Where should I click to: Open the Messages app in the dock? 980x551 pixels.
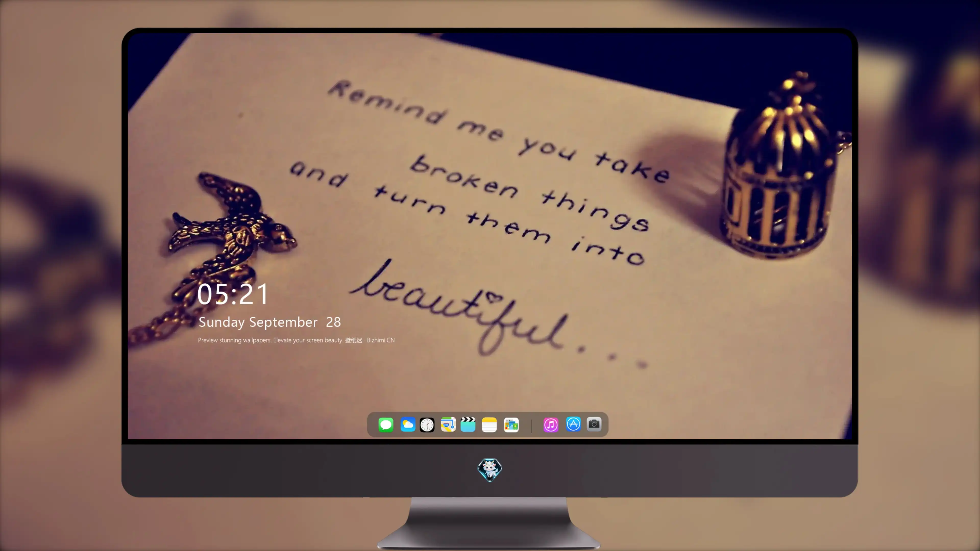(x=386, y=424)
